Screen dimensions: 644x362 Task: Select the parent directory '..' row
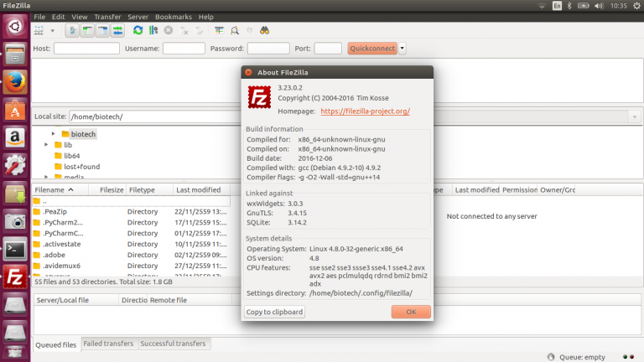click(x=132, y=201)
